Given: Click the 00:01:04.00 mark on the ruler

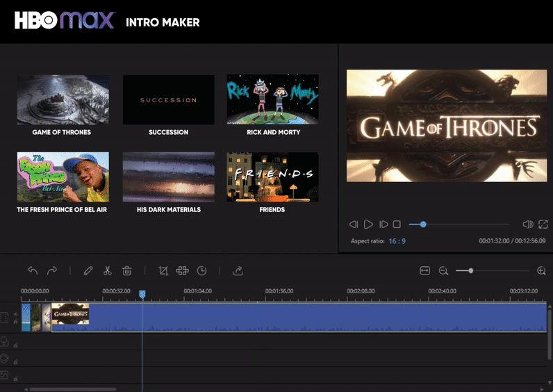Looking at the screenshot, I should click(197, 291).
